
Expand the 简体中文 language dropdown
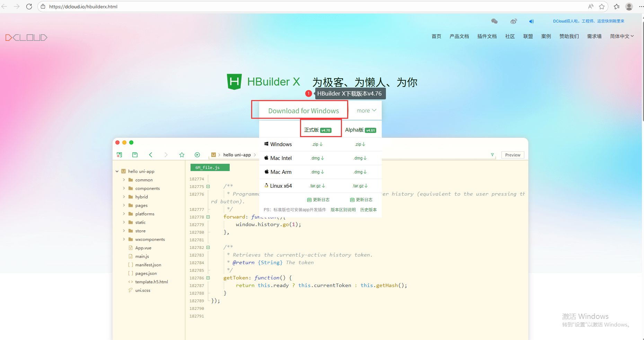pyautogui.click(x=622, y=36)
